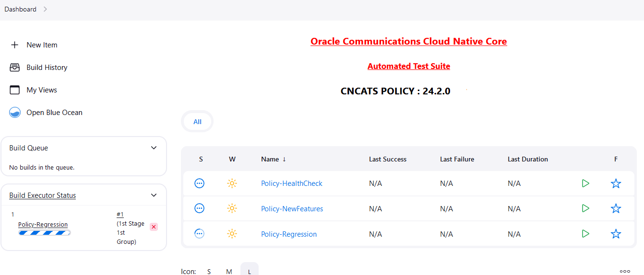Click the My Views window icon
The width and height of the screenshot is (644, 275).
pyautogui.click(x=15, y=90)
